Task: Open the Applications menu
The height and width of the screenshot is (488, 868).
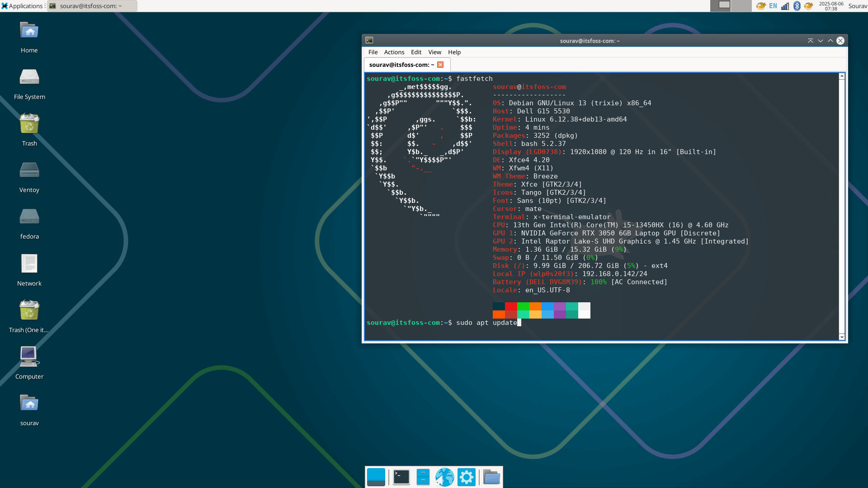Action: (x=23, y=6)
